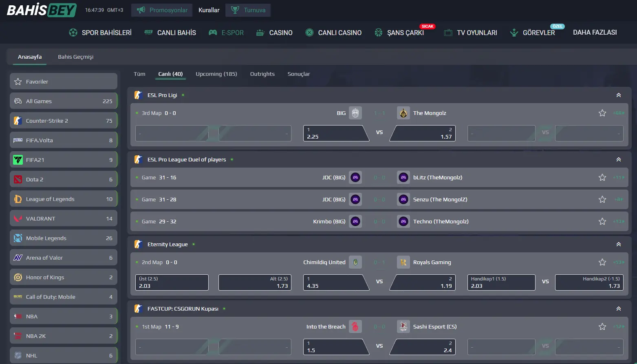This screenshot has height=364, width=637.
Task: Star the Krimbo vs Techno match
Action: [x=602, y=221]
